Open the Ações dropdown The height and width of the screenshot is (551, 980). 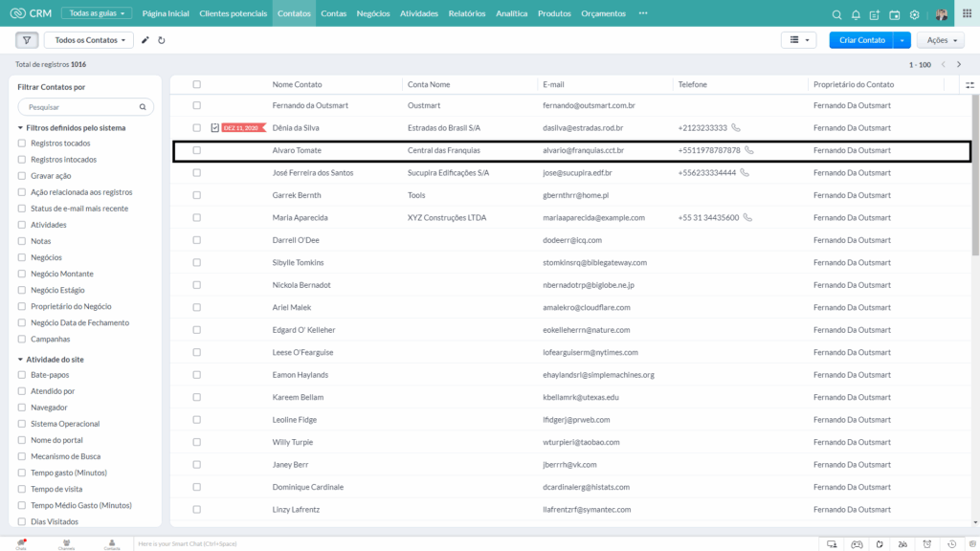click(941, 40)
